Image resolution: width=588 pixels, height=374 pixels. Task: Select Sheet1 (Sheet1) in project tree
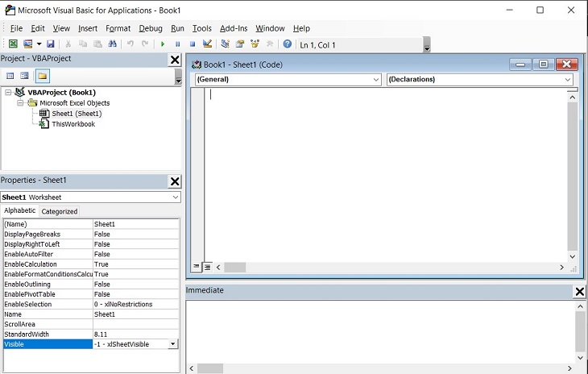point(77,114)
